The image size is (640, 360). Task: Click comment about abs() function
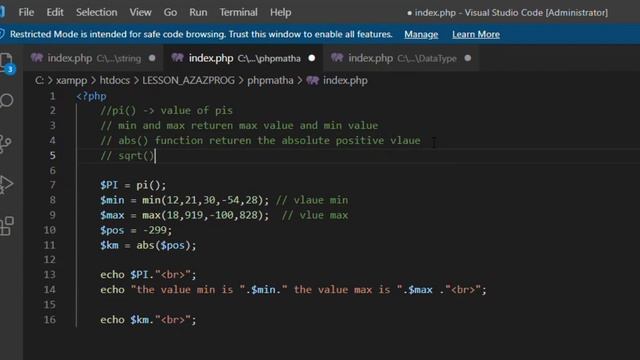(x=260, y=140)
